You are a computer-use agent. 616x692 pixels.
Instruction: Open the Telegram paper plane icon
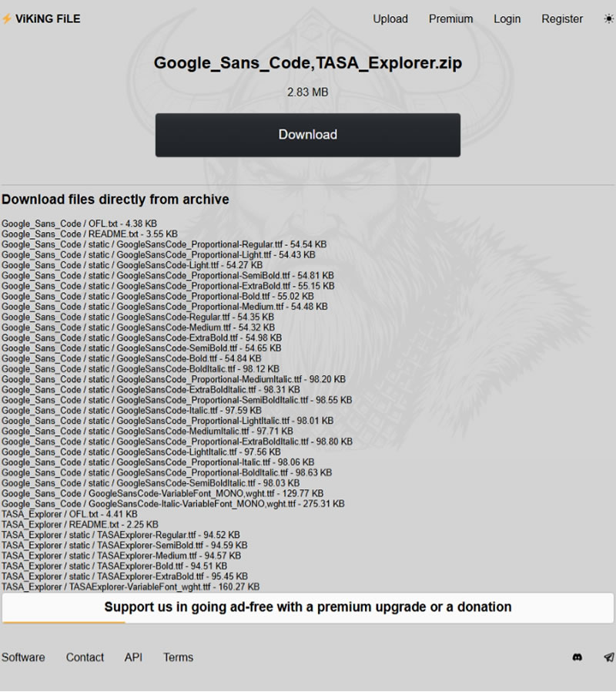[609, 657]
